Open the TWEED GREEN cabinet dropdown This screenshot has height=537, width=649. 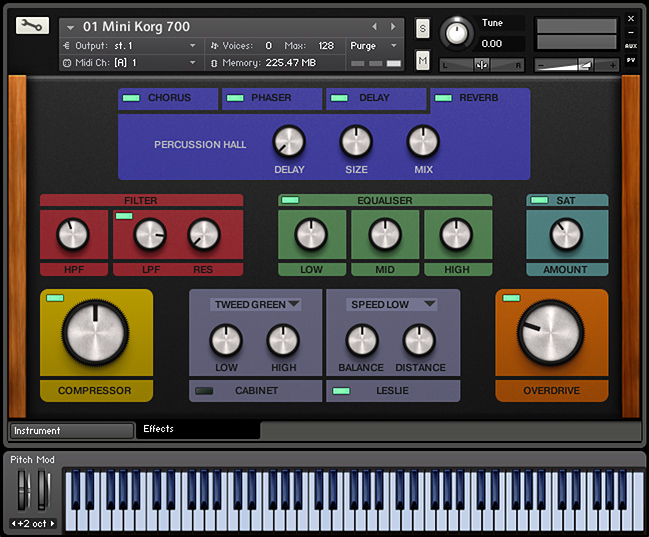(x=255, y=304)
